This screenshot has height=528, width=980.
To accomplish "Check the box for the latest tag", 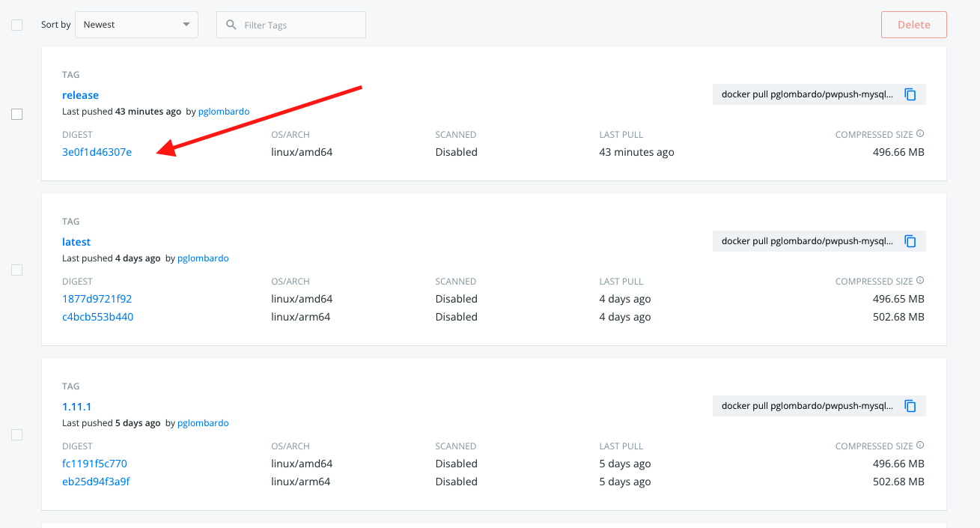I will pyautogui.click(x=16, y=270).
